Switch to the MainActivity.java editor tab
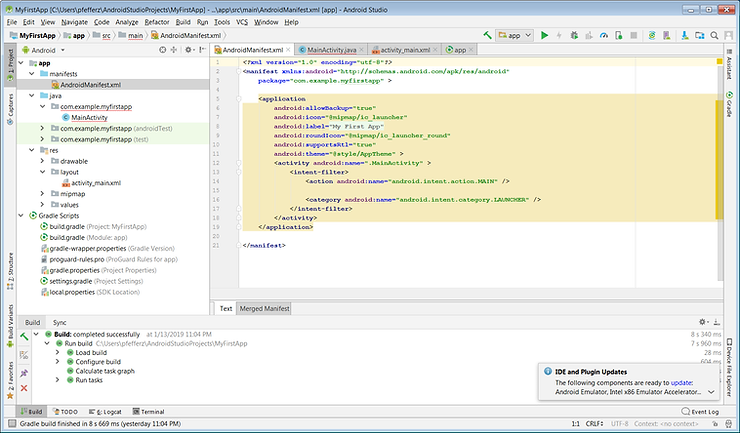 [x=331, y=50]
